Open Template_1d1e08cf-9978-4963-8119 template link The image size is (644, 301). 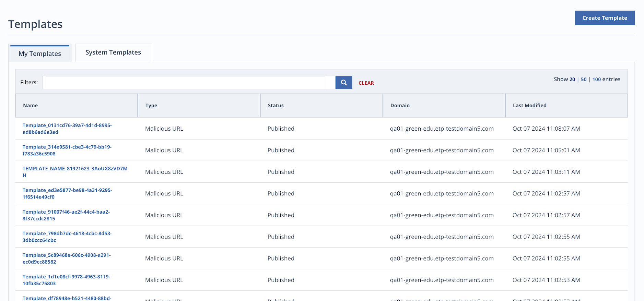pyautogui.click(x=67, y=280)
